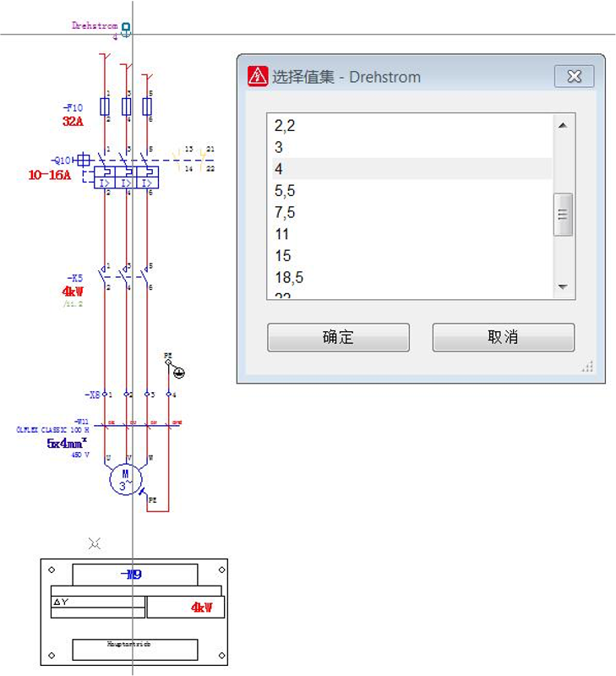
Task: Click the Drehstrom placeholder object anchor icon
Action: (126, 29)
